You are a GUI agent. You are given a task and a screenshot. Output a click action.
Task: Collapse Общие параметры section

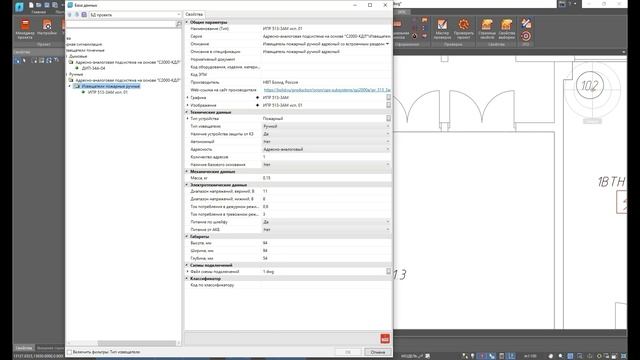pyautogui.click(x=187, y=22)
